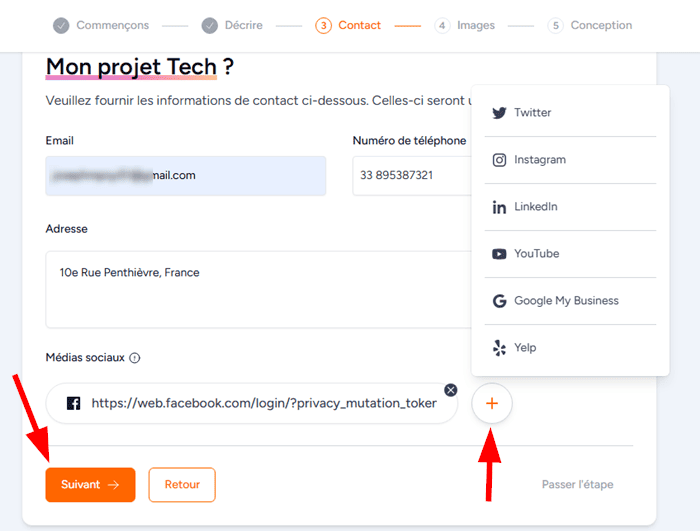Click the info icon beside Médias sociaux
The height and width of the screenshot is (531, 700).
[x=135, y=358]
